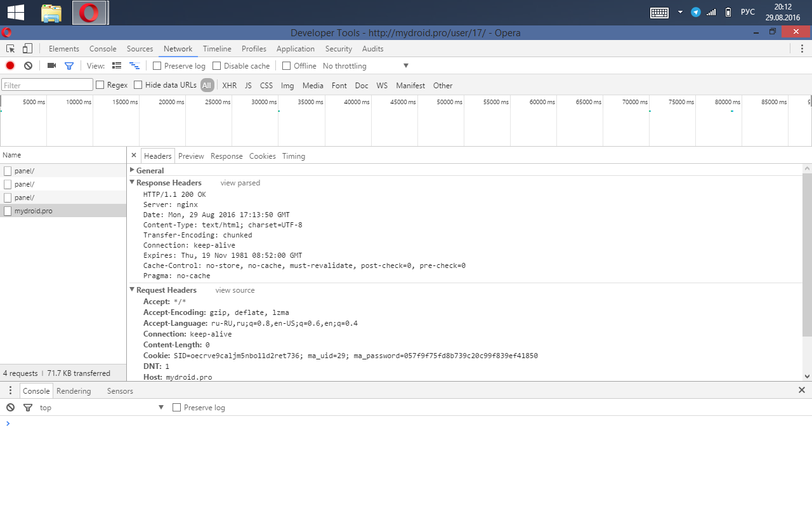Open the No throttling dropdown

(365, 66)
